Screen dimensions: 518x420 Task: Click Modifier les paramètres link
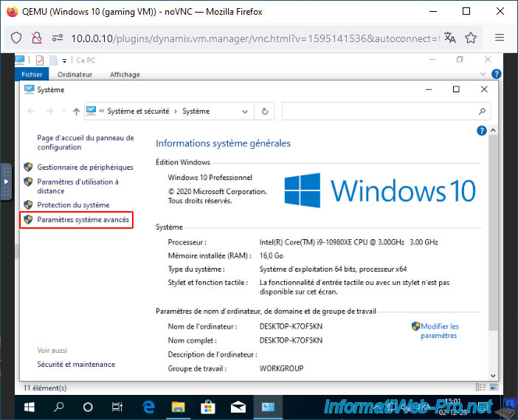(440, 331)
